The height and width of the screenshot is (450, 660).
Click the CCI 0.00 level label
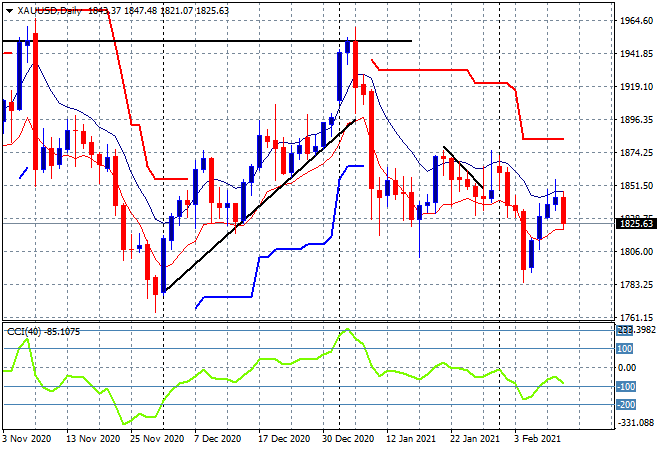click(x=626, y=367)
